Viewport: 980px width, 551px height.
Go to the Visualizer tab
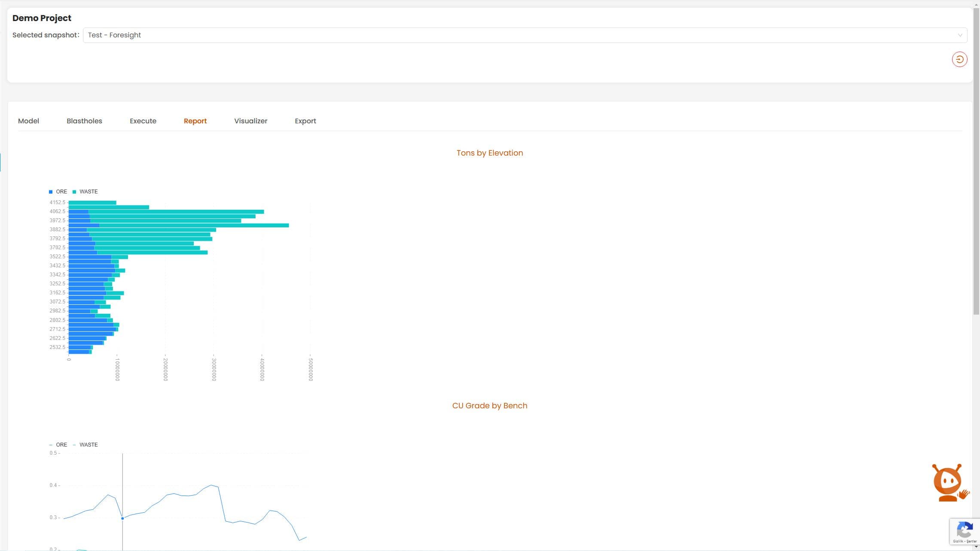pyautogui.click(x=250, y=121)
